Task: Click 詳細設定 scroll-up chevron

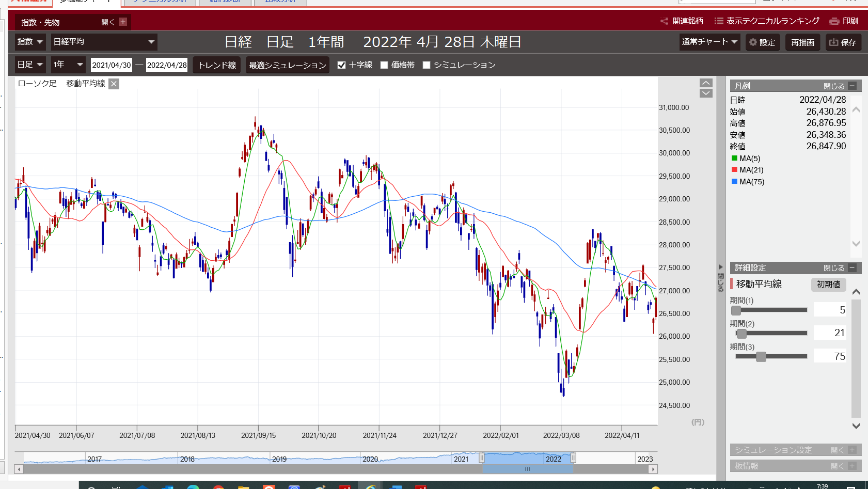Action: (x=856, y=292)
